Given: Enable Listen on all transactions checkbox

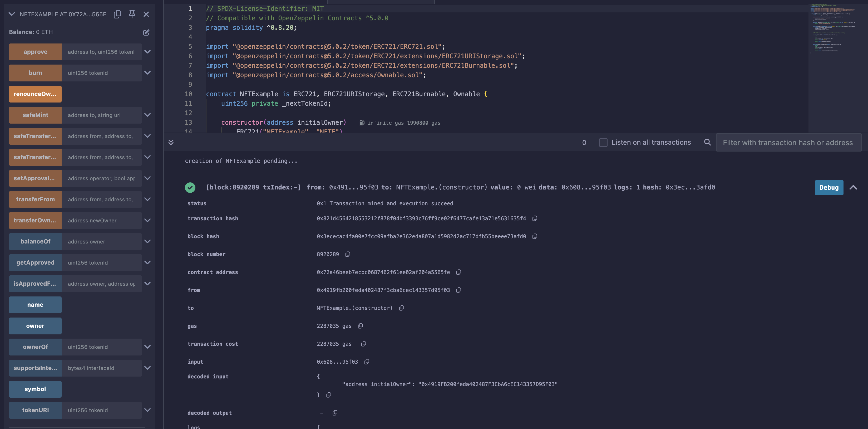Looking at the screenshot, I should pos(603,142).
